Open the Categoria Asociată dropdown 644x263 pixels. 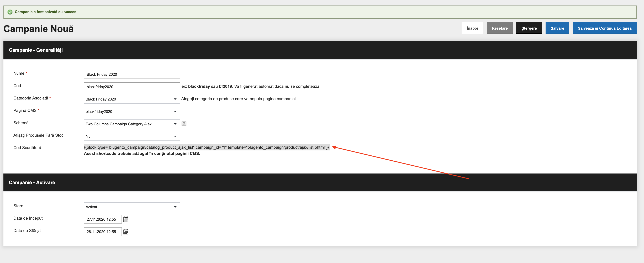(x=132, y=99)
